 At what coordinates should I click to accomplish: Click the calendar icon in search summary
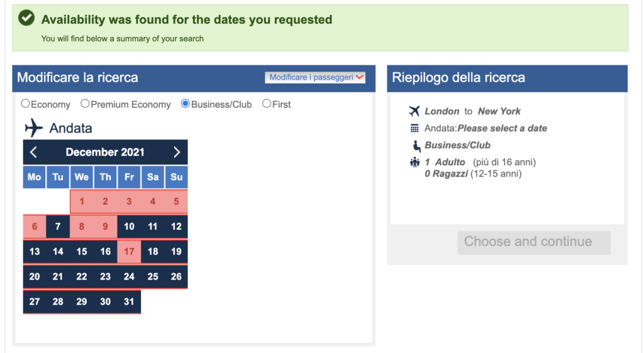pyautogui.click(x=414, y=128)
